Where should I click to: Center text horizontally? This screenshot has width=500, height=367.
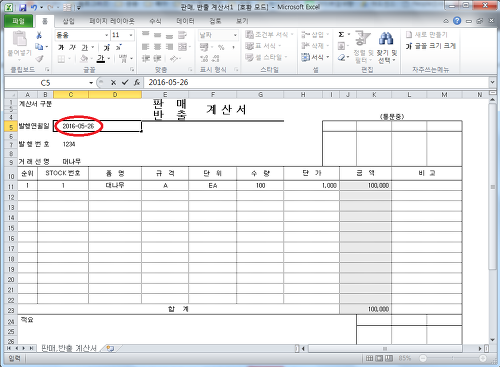157,47
